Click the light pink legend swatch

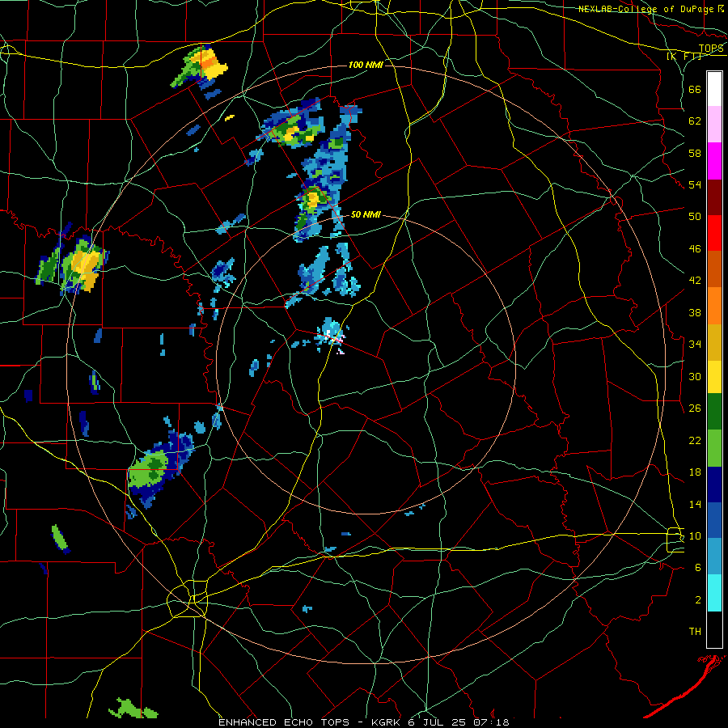click(x=714, y=124)
